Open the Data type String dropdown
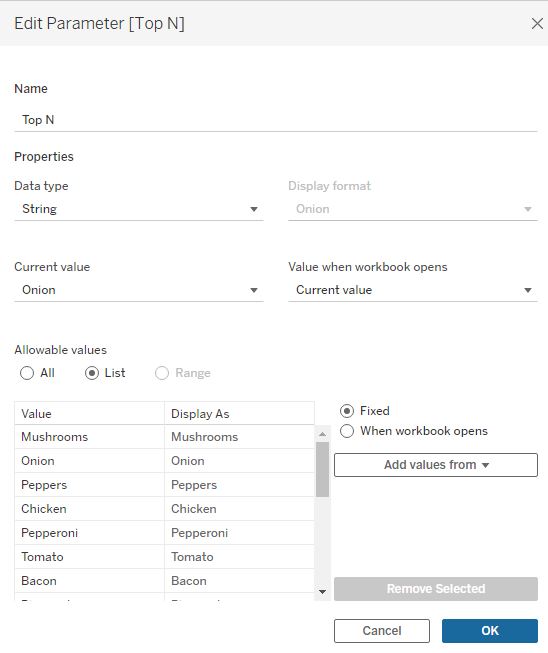Image resolution: width=548 pixels, height=653 pixels. pyautogui.click(x=139, y=209)
